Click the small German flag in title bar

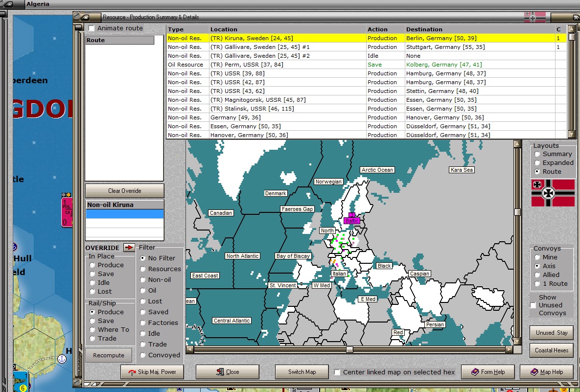click(535, 17)
